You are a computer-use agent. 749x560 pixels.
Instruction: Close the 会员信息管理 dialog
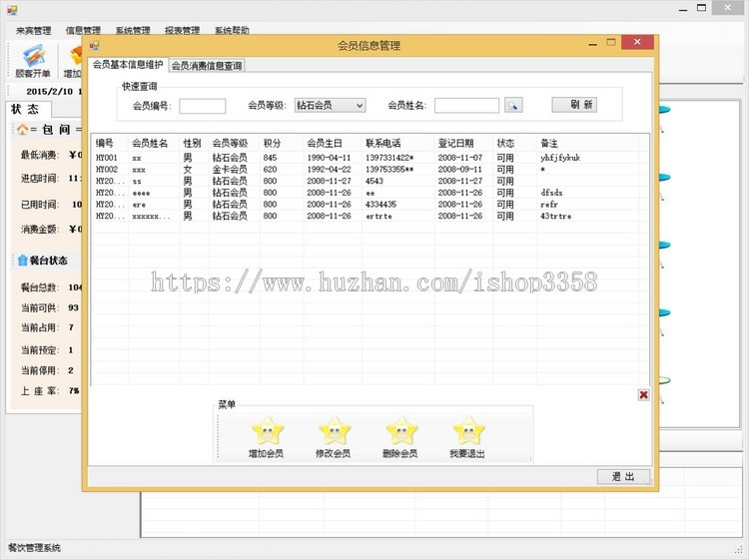(637, 42)
